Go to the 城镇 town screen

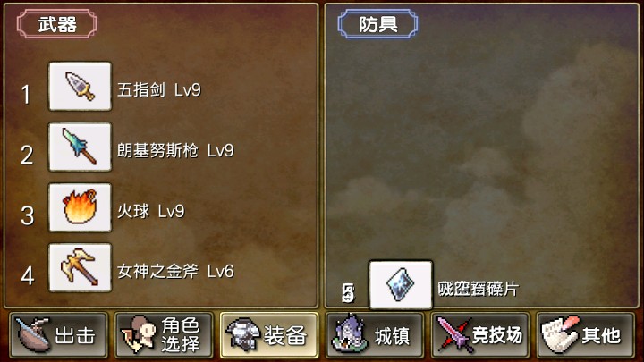[x=374, y=335]
